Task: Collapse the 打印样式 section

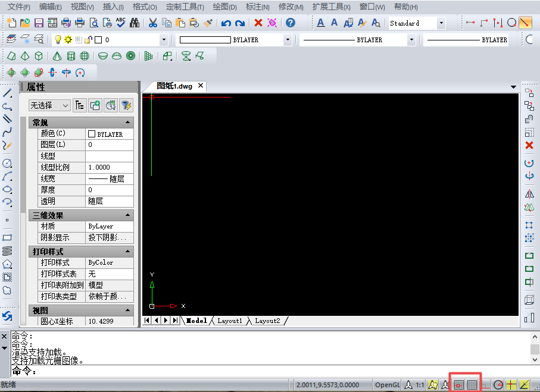Action: (x=128, y=251)
